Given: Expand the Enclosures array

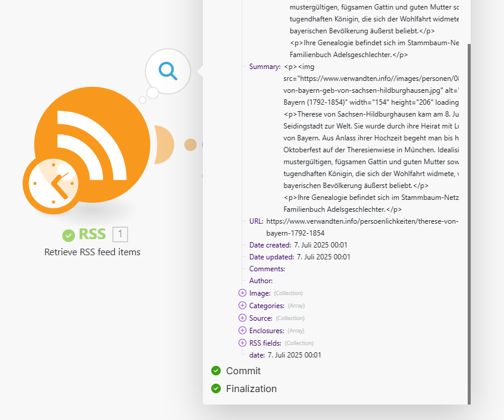Looking at the screenshot, I should (242, 330).
